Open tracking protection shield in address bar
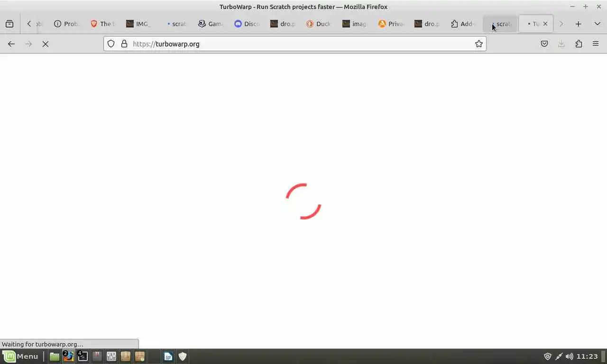The image size is (607, 364). (111, 44)
